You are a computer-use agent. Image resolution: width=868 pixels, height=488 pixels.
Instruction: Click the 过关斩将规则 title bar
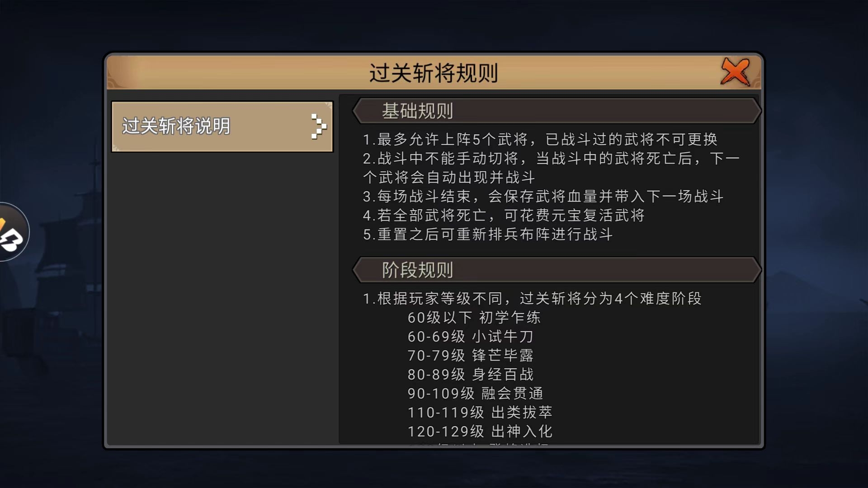[434, 72]
